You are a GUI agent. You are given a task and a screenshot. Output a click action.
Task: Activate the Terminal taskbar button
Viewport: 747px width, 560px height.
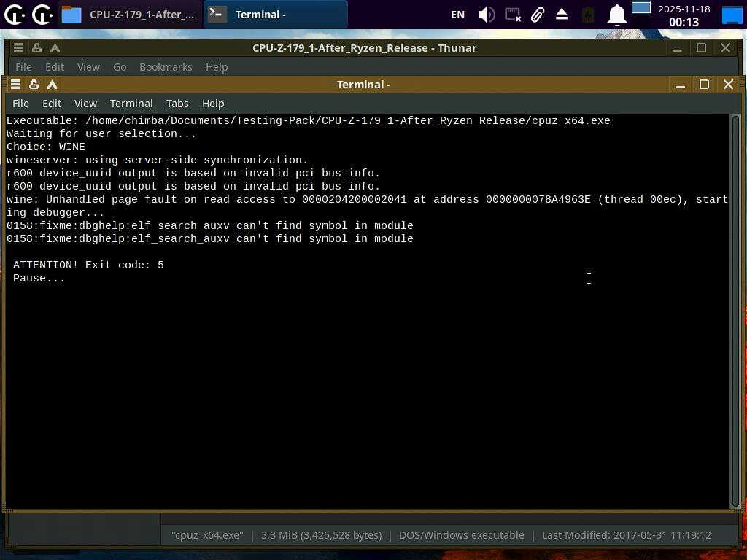click(275, 15)
